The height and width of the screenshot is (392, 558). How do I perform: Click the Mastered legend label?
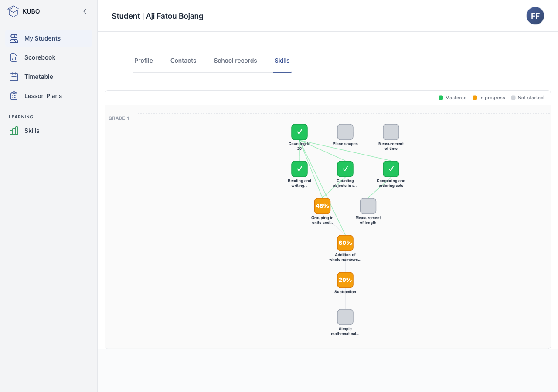point(456,98)
